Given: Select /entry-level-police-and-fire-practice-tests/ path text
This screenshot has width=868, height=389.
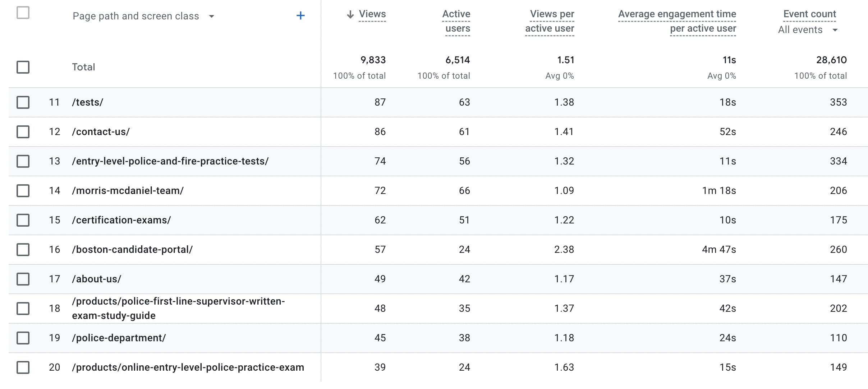Looking at the screenshot, I should coord(170,161).
